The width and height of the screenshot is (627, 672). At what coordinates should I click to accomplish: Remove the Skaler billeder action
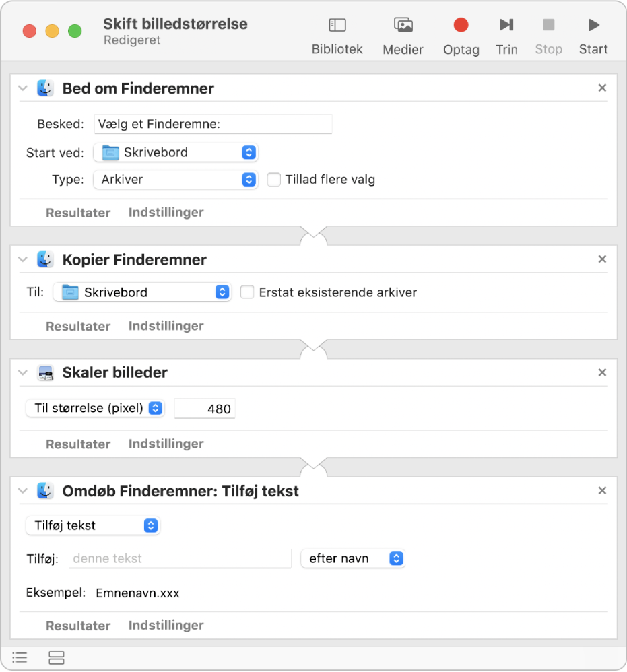(x=602, y=372)
